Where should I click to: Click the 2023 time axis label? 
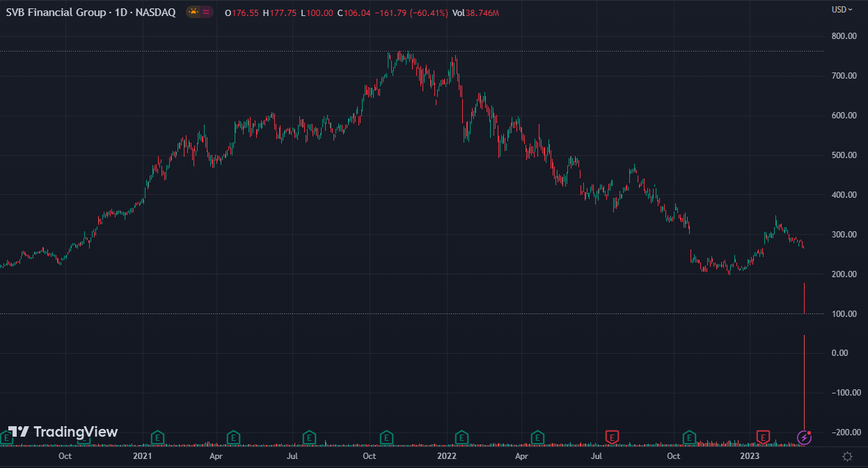[x=750, y=457]
